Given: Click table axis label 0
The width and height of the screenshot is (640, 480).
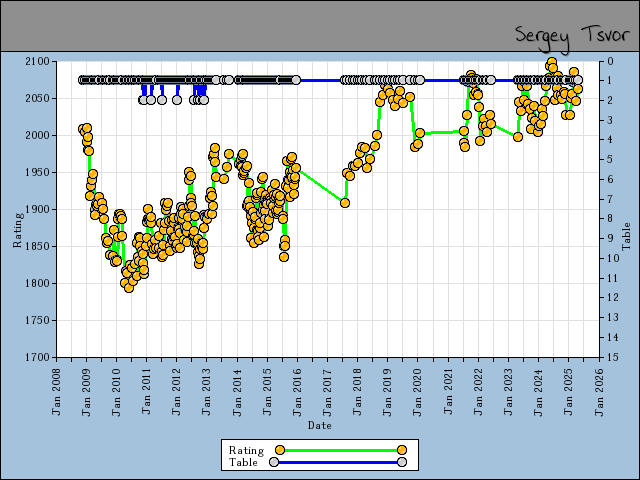Looking at the screenshot, I should pos(610,62).
